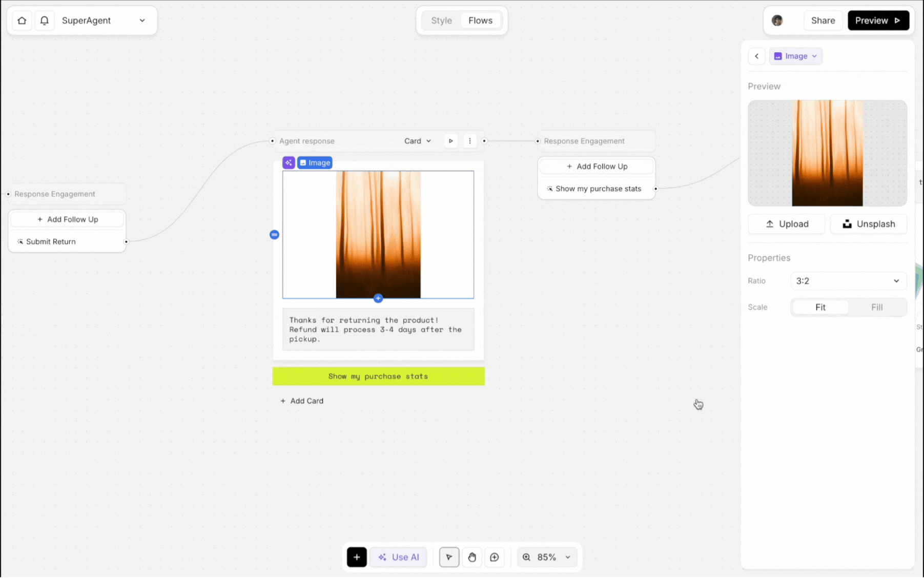Switch to the Style tab

click(x=441, y=20)
